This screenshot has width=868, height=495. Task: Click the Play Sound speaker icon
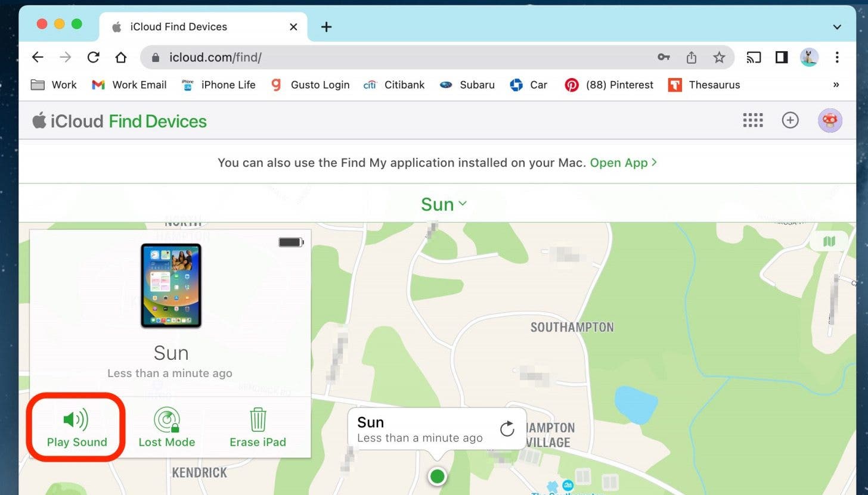tap(76, 420)
